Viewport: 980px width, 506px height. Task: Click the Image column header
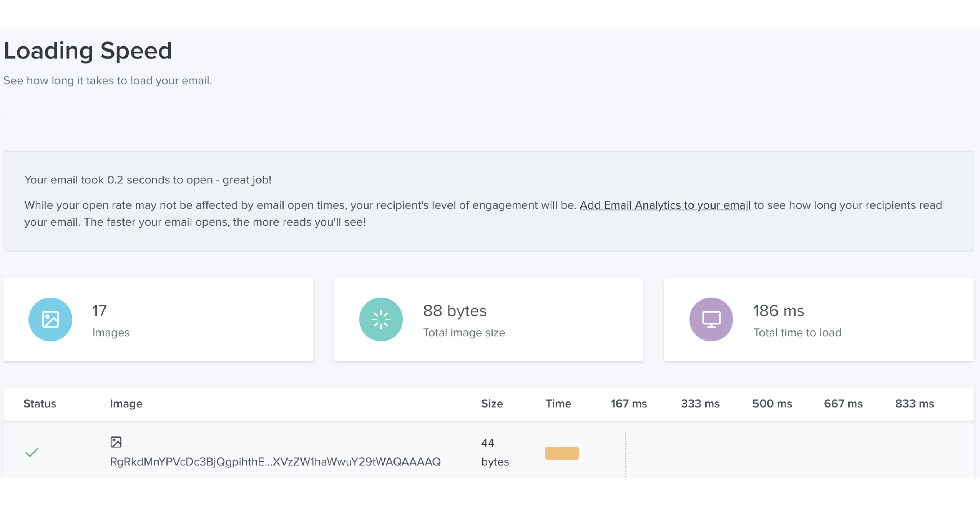(126, 403)
